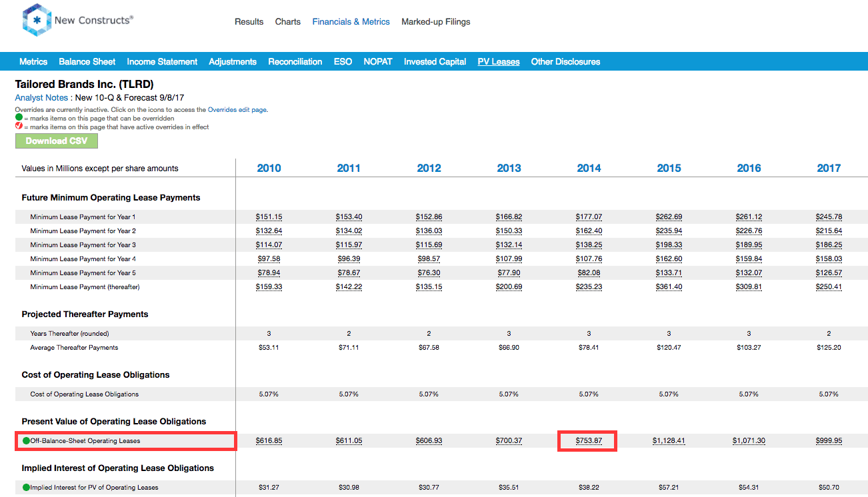Click the 2013 column header
The image size is (868, 497).
(x=509, y=169)
